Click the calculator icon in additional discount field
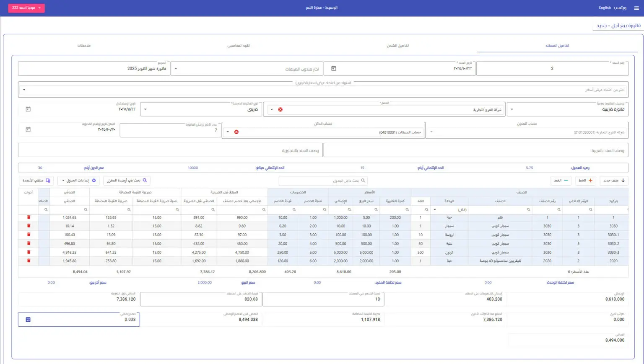 pos(28,320)
